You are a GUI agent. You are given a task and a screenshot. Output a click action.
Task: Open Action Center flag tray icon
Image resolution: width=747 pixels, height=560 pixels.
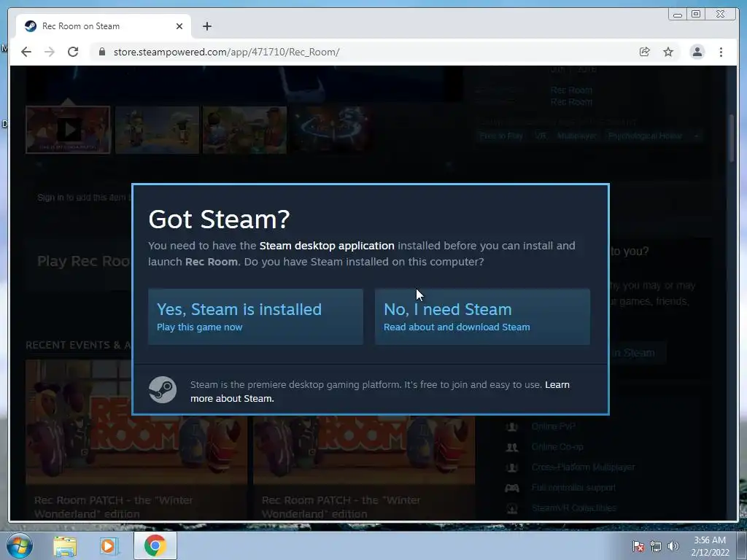coord(638,546)
